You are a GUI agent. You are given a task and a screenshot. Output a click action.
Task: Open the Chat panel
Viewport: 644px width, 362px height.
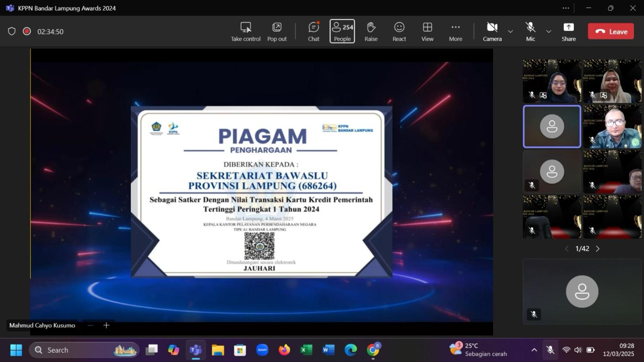314,31
